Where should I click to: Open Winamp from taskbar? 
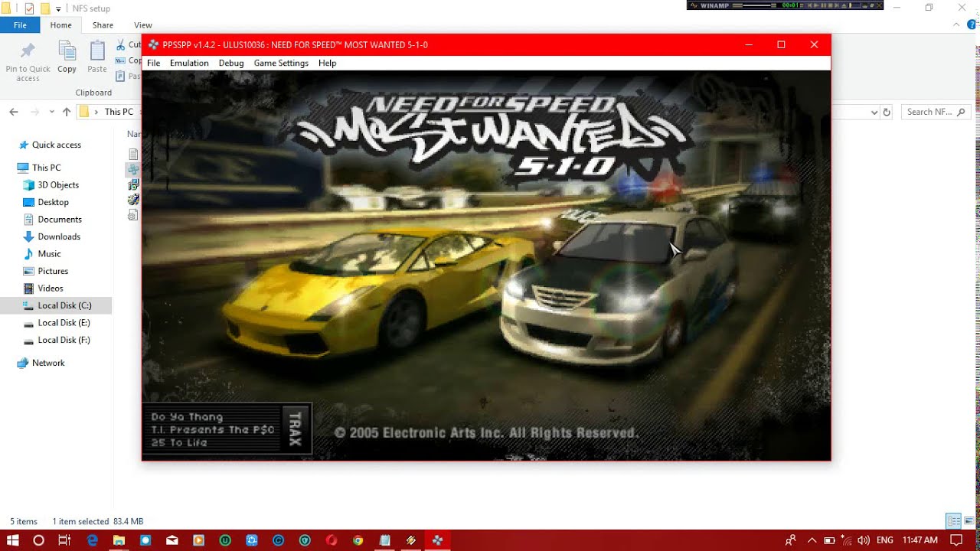[x=411, y=540]
